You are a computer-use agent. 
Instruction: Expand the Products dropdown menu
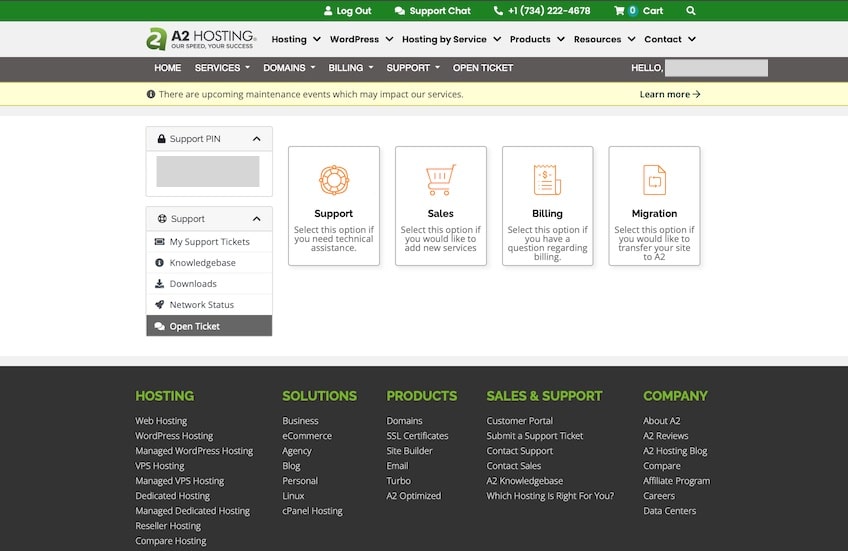tap(537, 39)
